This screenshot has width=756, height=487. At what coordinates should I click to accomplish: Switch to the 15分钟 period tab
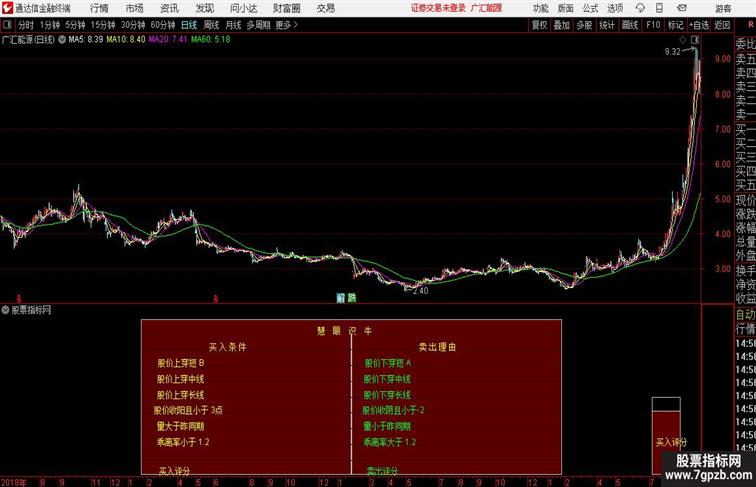tap(103, 25)
